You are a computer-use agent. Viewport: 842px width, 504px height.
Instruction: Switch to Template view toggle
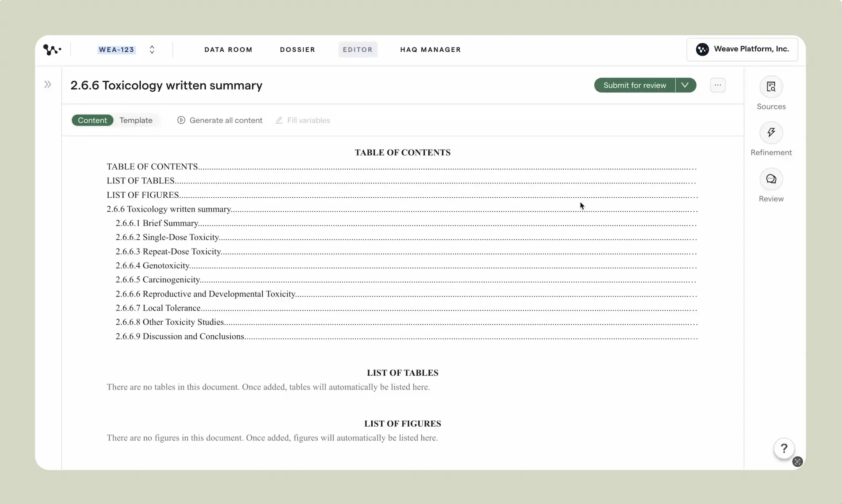136,120
